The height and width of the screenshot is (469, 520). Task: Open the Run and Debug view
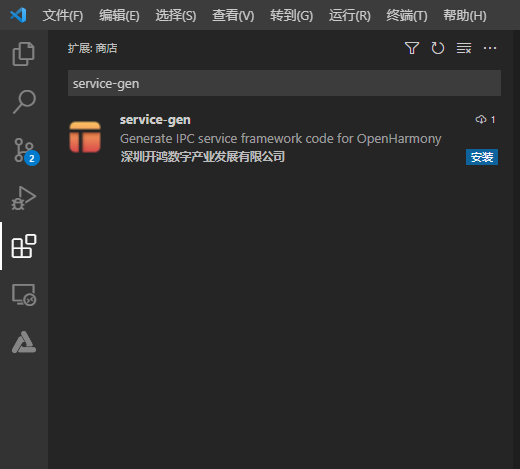point(24,198)
